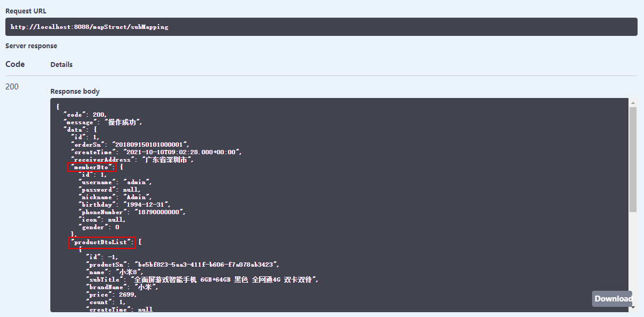The image size is (644, 317).
Task: Click the Request URL localhost address
Action: tap(89, 27)
